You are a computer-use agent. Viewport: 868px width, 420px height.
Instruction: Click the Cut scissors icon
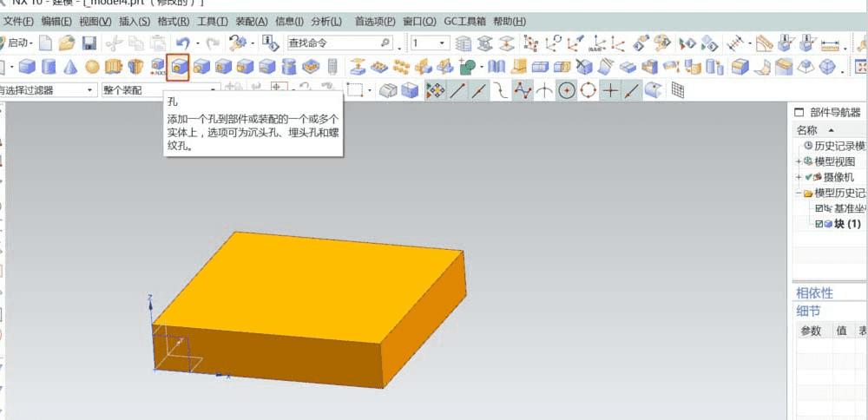coord(114,43)
